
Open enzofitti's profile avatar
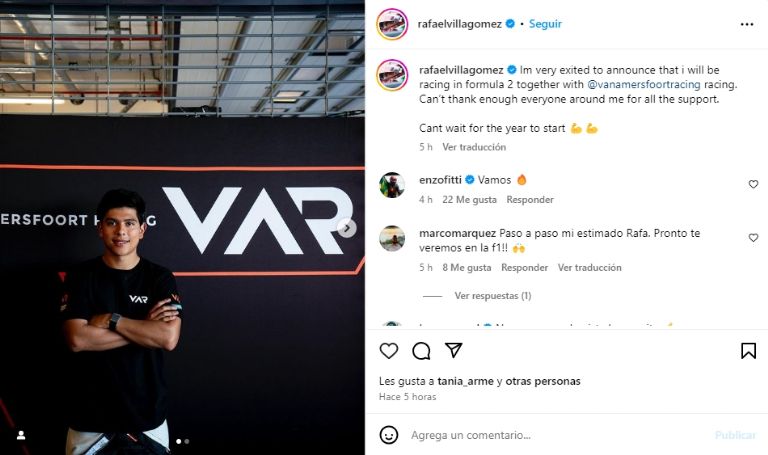pos(392,185)
